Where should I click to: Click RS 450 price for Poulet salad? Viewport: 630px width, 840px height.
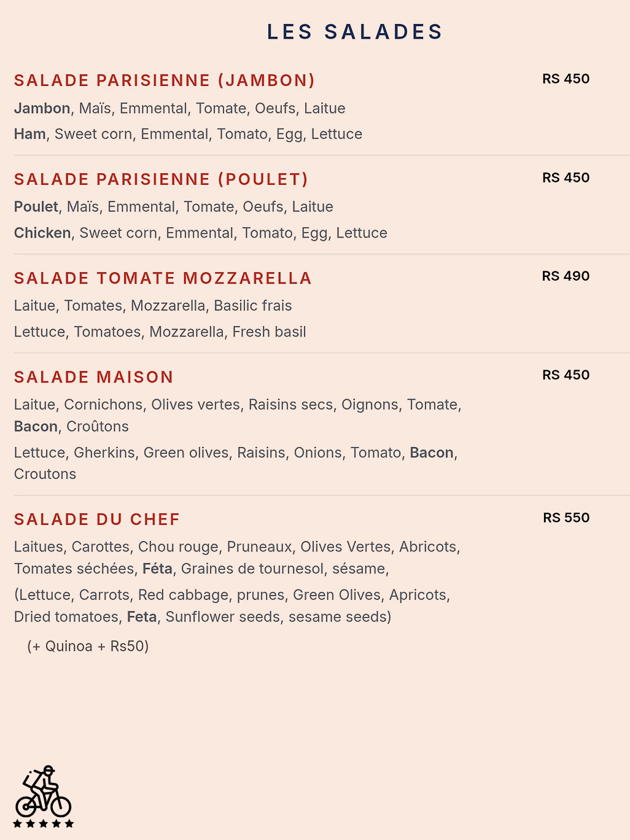(566, 177)
